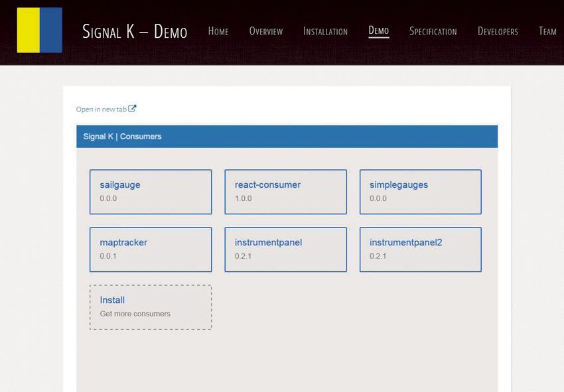Open the sailgauge consumer card
The height and width of the screenshot is (392, 564).
(151, 192)
